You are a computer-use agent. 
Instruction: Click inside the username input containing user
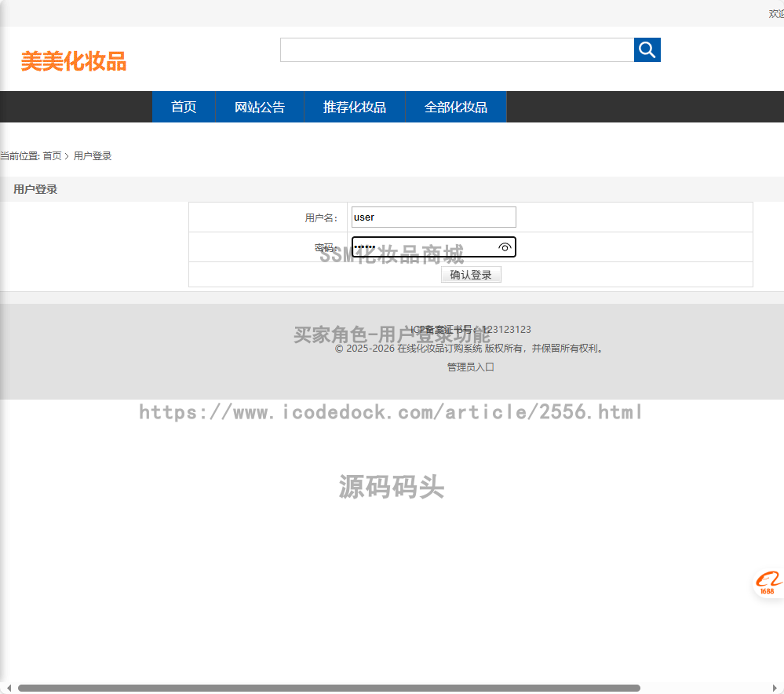tap(432, 217)
